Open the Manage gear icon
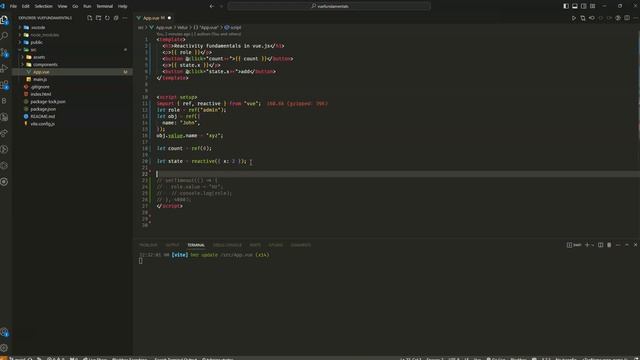Image resolution: width=640 pixels, height=360 pixels. (x=4, y=348)
